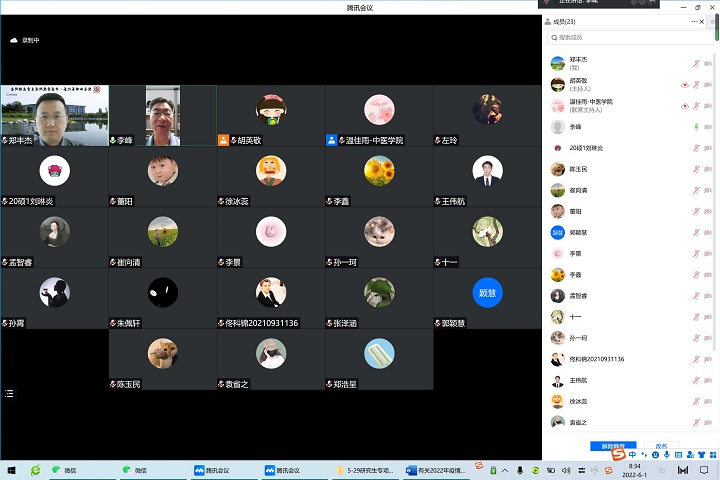Open the more options ellipsis in members panel
720x480 pixels.
694,21
